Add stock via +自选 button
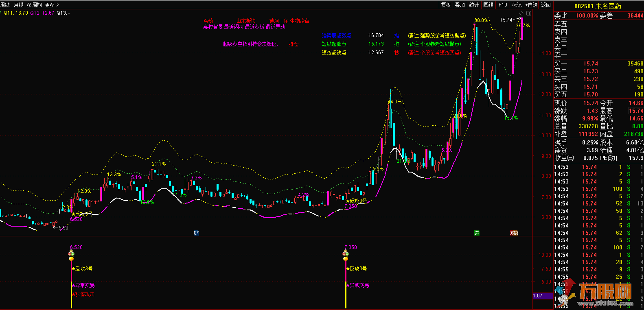This screenshot has width=644, height=310. pyautogui.click(x=531, y=5)
